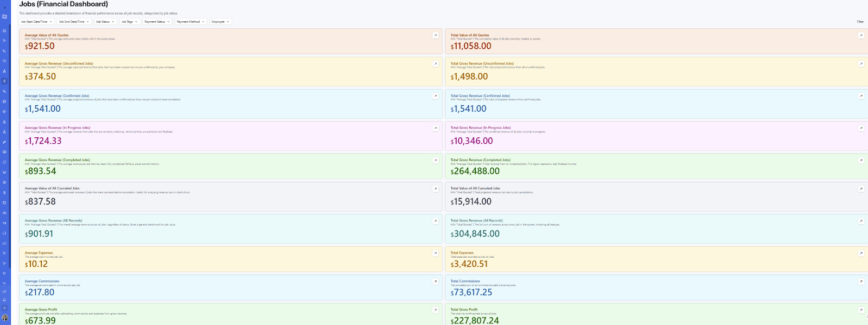Click the Filter button at top right
The image size is (868, 325).
(860, 22)
